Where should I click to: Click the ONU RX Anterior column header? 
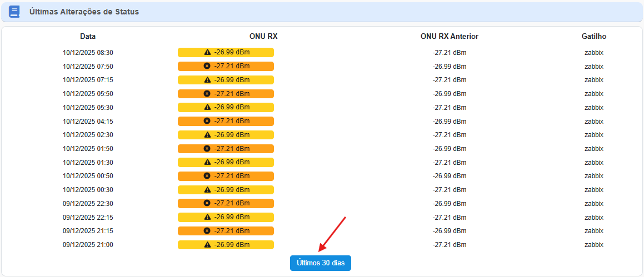tap(450, 37)
